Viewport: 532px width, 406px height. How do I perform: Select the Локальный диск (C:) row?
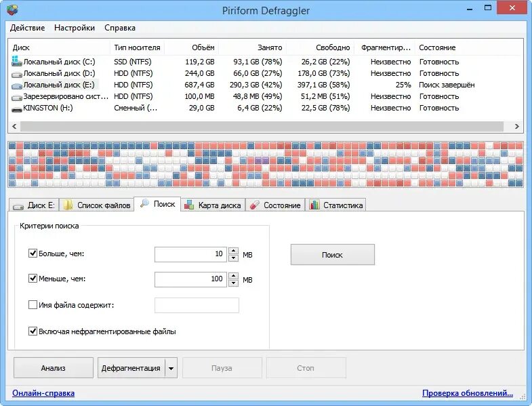[x=265, y=62]
